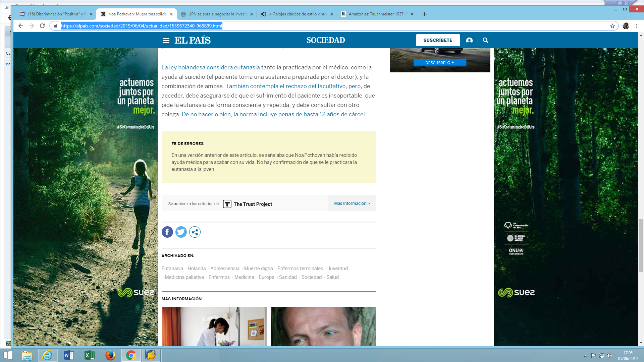Open the Medicina paliativa tag
Image resolution: width=644 pixels, height=362 pixels.
184,277
